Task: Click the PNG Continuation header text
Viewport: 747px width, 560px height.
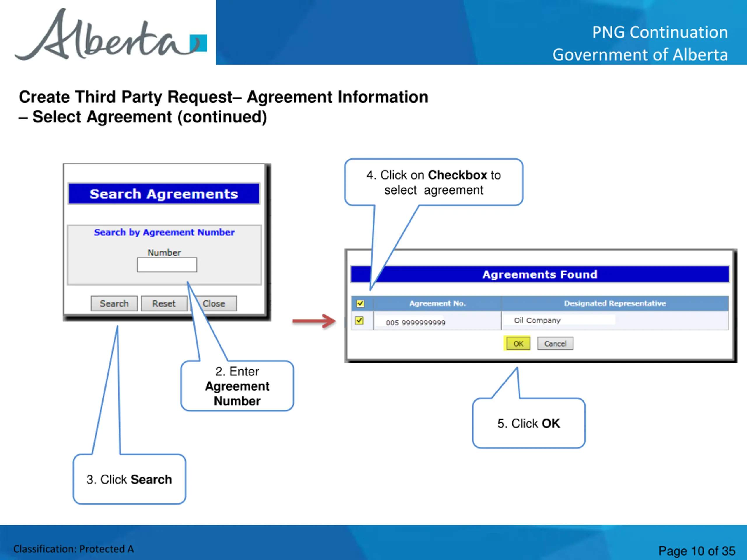Action: (660, 32)
